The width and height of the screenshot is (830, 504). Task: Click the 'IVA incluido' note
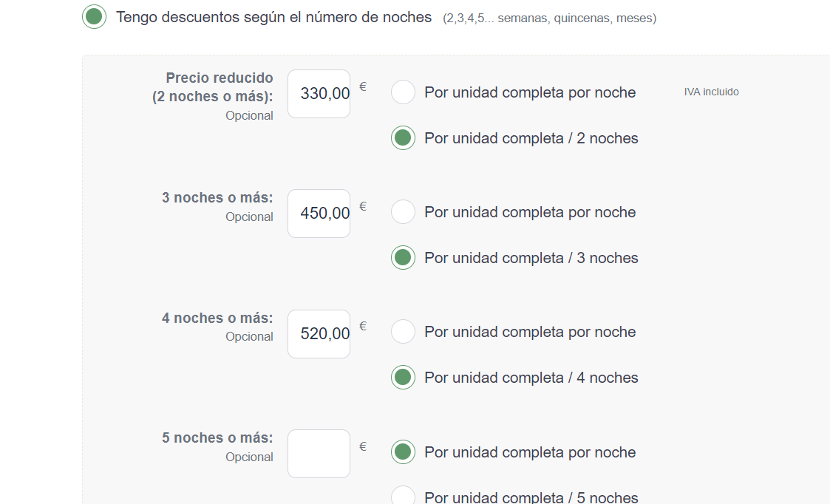pyautogui.click(x=712, y=92)
